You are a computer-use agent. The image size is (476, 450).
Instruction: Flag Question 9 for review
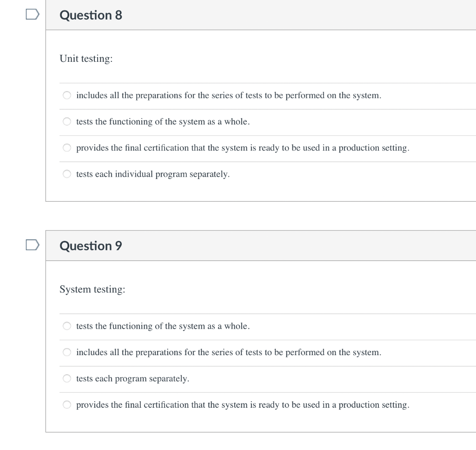pyautogui.click(x=32, y=245)
